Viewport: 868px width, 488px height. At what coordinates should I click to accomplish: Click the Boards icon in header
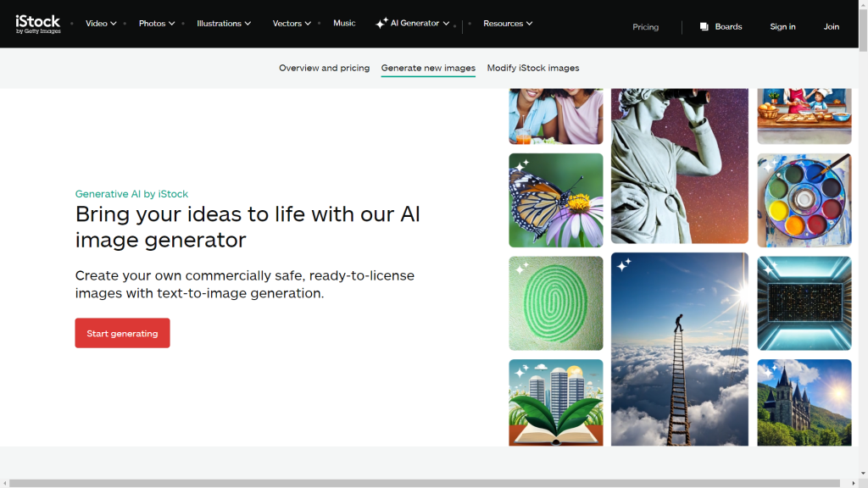point(704,26)
